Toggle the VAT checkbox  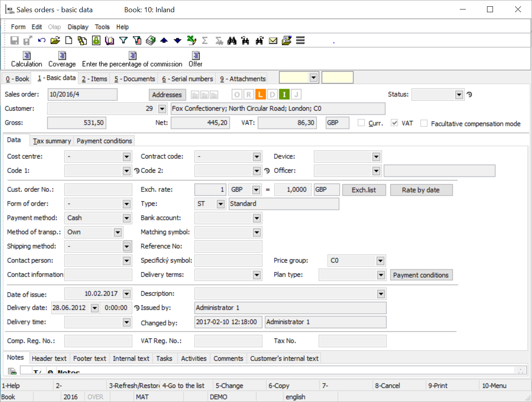coord(394,123)
